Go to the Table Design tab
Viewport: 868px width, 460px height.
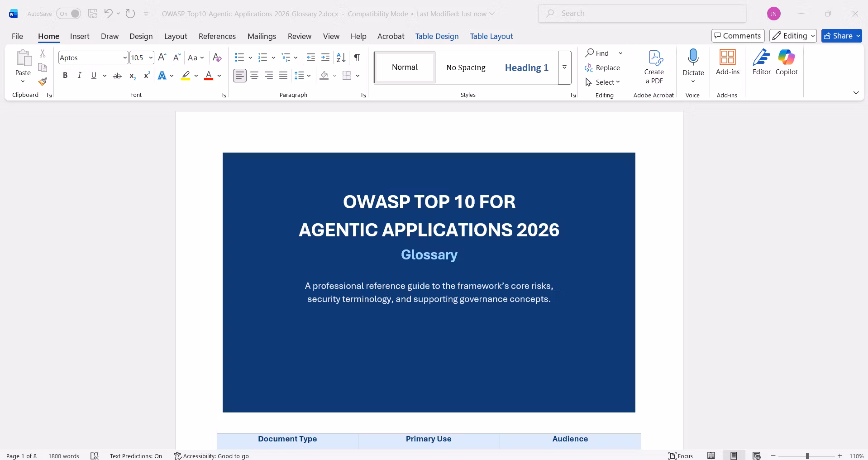pyautogui.click(x=437, y=36)
